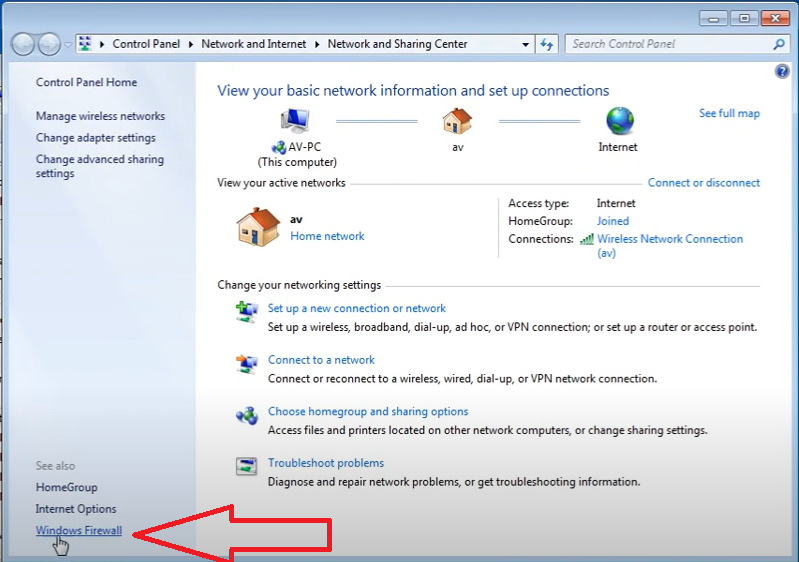Click the 'Connect to a network' icon
The width and height of the screenshot is (799, 562).
[246, 363]
